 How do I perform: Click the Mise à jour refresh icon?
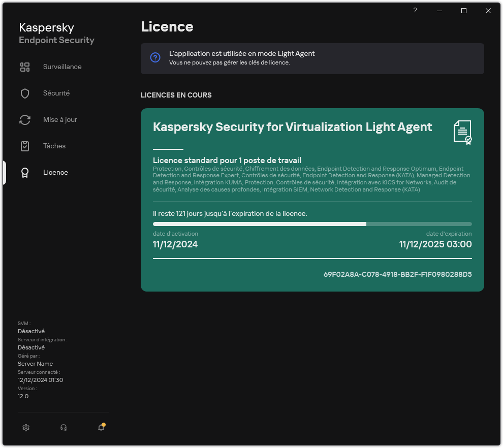pyautogui.click(x=24, y=119)
